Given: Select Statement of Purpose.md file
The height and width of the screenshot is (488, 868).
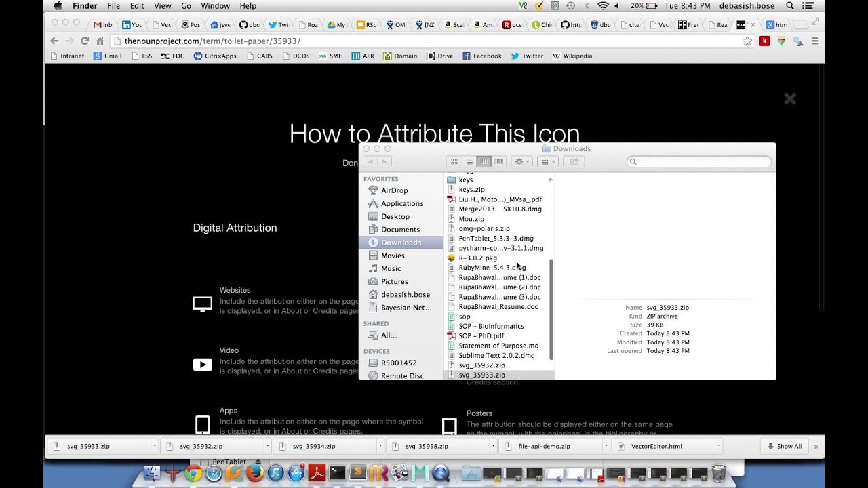Looking at the screenshot, I should tap(498, 346).
